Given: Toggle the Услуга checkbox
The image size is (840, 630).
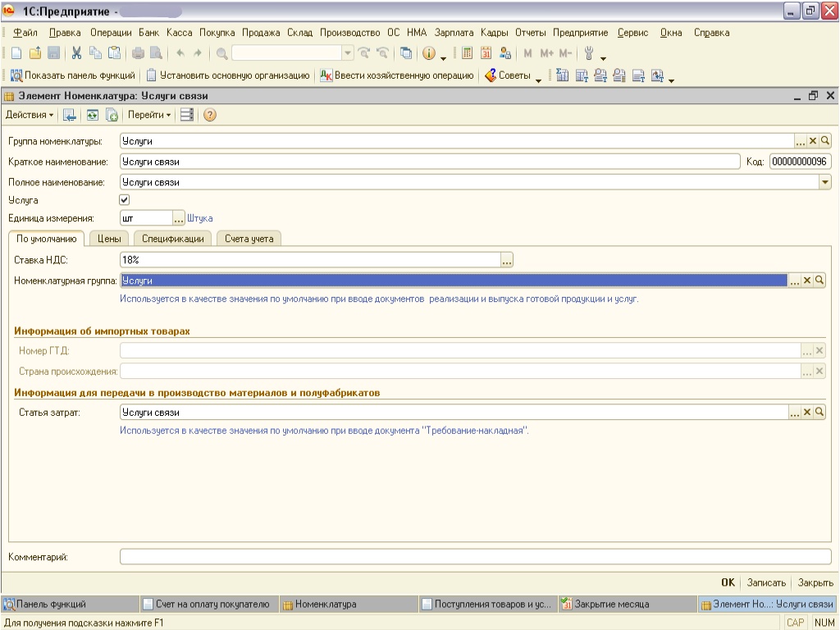Looking at the screenshot, I should point(125,199).
